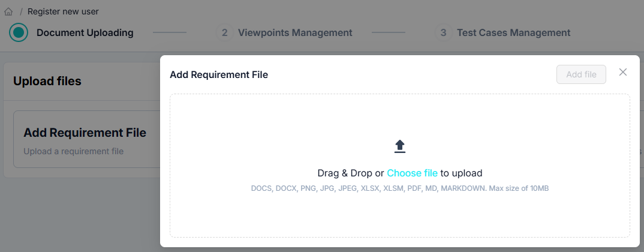Click the supported formats text 'DOCS, DOCX, PNG...'
This screenshot has height=252, width=644.
point(399,188)
